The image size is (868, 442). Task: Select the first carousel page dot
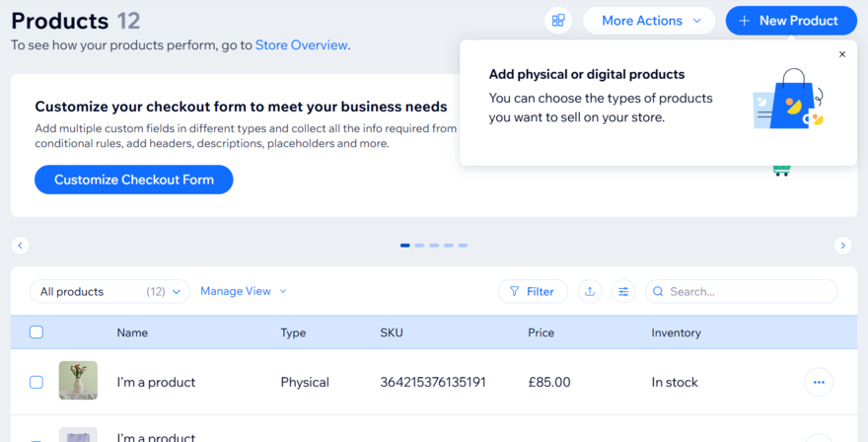[x=405, y=246]
